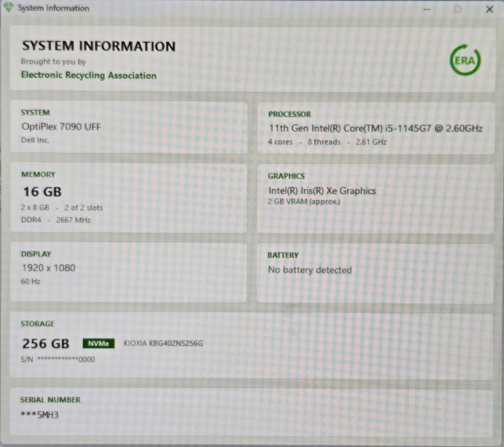
Task: Click the "DDR4 - 2667 MHz" line
Action: pyautogui.click(x=56, y=220)
